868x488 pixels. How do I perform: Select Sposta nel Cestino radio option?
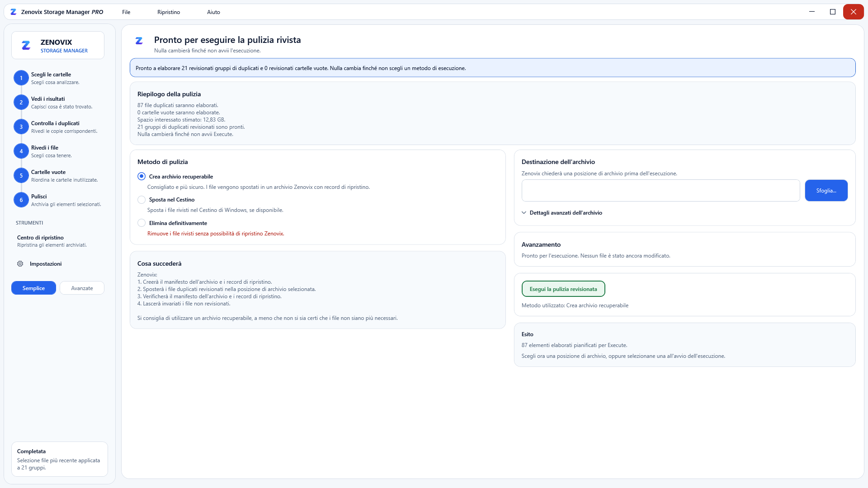pos(142,200)
